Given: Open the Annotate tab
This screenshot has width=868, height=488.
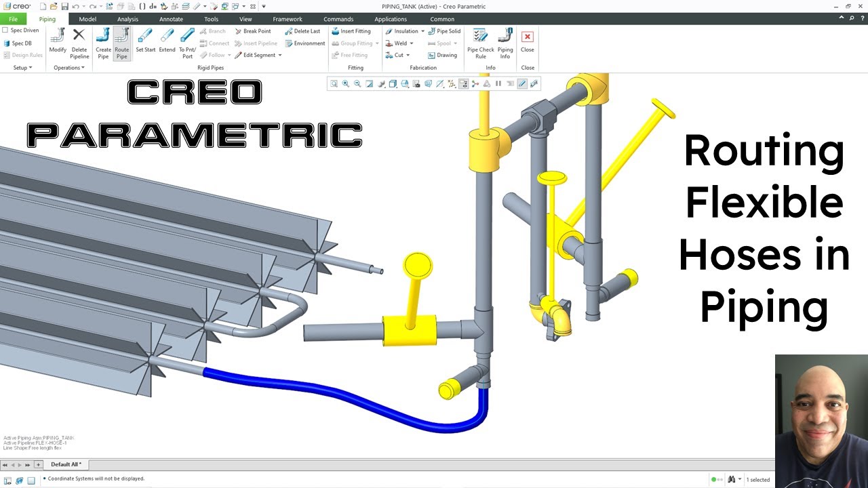Looking at the screenshot, I should click(x=171, y=19).
